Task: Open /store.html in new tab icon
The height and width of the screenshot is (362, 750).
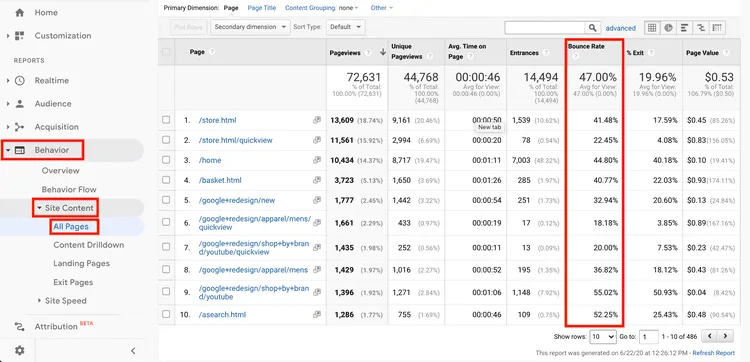Action: click(317, 121)
